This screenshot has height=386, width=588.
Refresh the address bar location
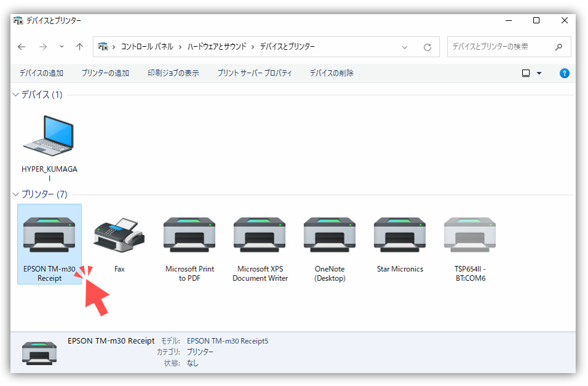[x=427, y=47]
